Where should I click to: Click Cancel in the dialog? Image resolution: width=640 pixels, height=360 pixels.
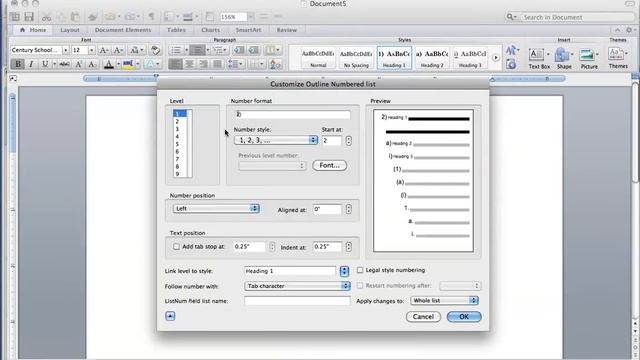click(x=423, y=317)
